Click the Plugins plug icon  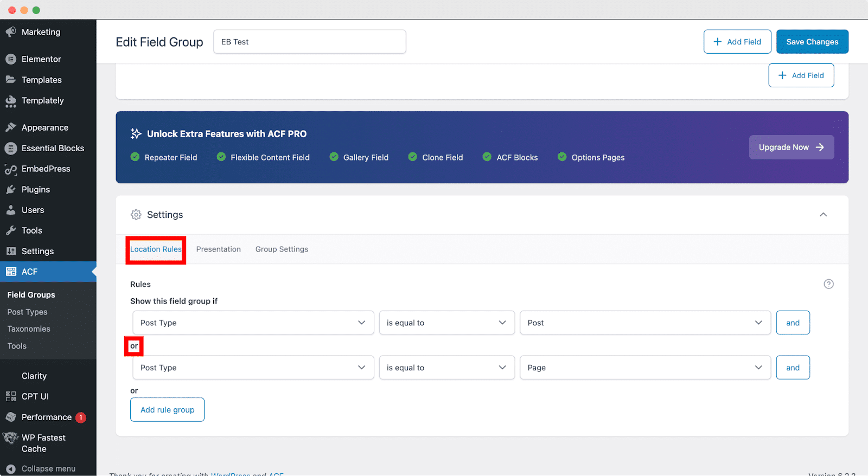(11, 189)
